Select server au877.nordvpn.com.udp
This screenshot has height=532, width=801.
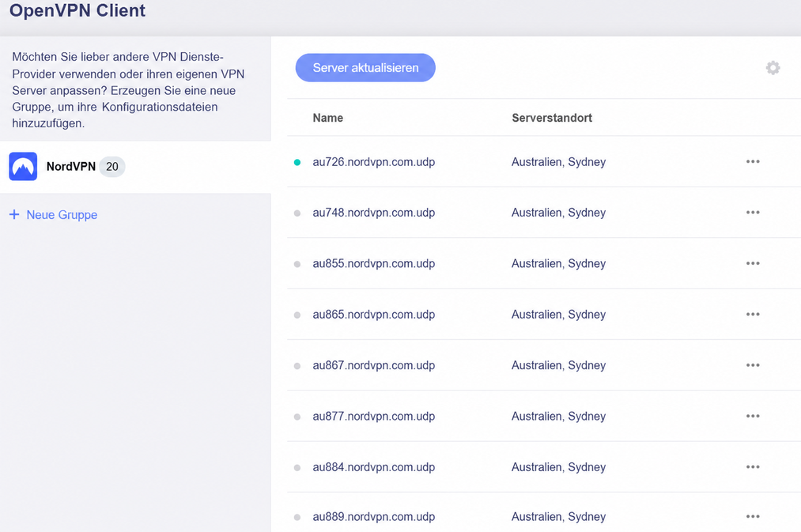point(374,416)
